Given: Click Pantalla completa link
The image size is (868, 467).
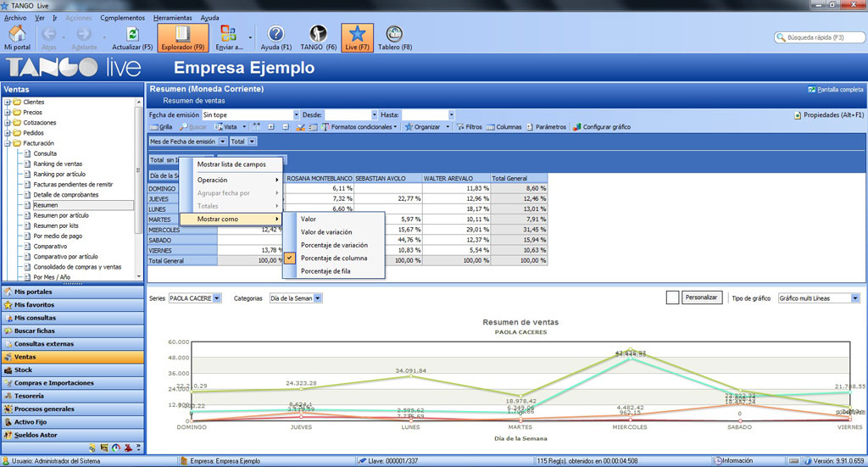Looking at the screenshot, I should coord(835,90).
